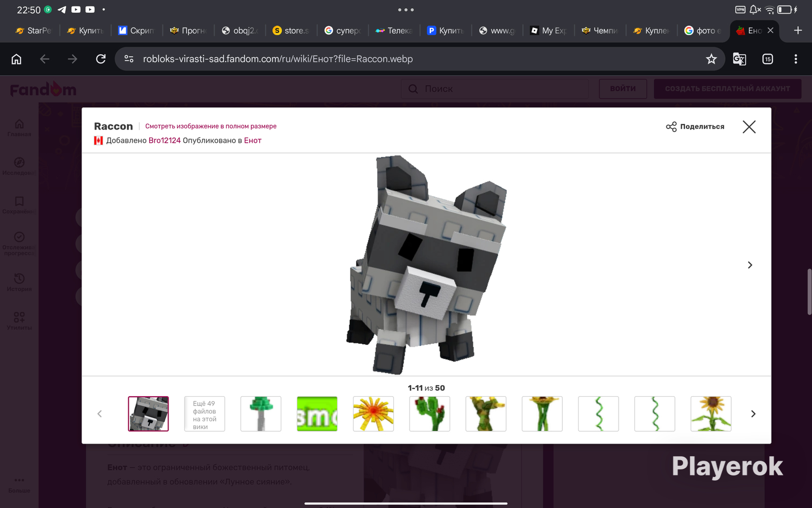Switch to the Телека tab
Screen dimensions: 812x508
pos(394,30)
